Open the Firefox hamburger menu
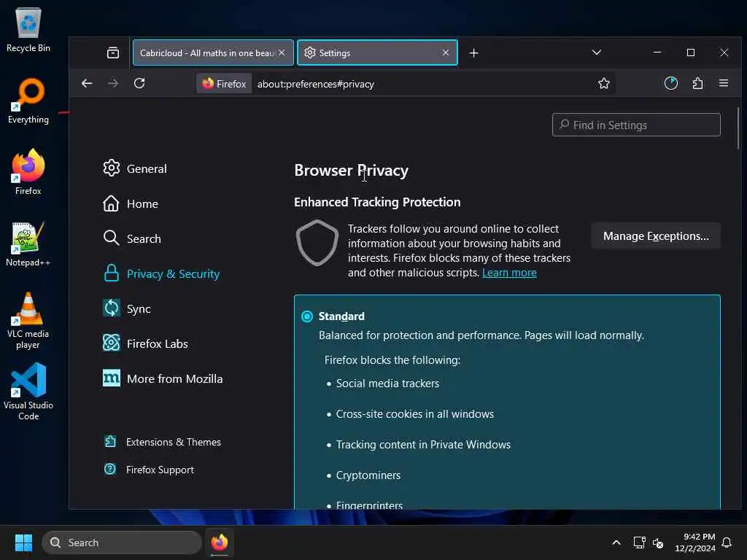Screen dimensions: 747x560 point(723,83)
